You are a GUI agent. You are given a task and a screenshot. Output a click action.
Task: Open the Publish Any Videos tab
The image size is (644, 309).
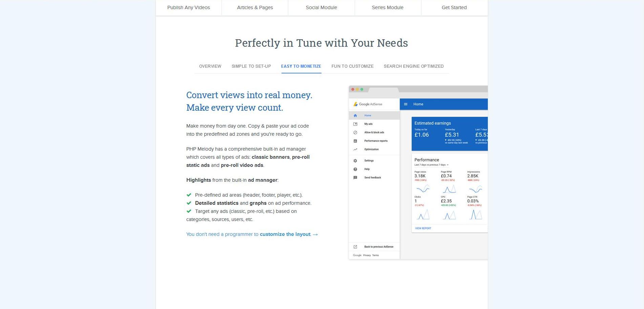(188, 7)
